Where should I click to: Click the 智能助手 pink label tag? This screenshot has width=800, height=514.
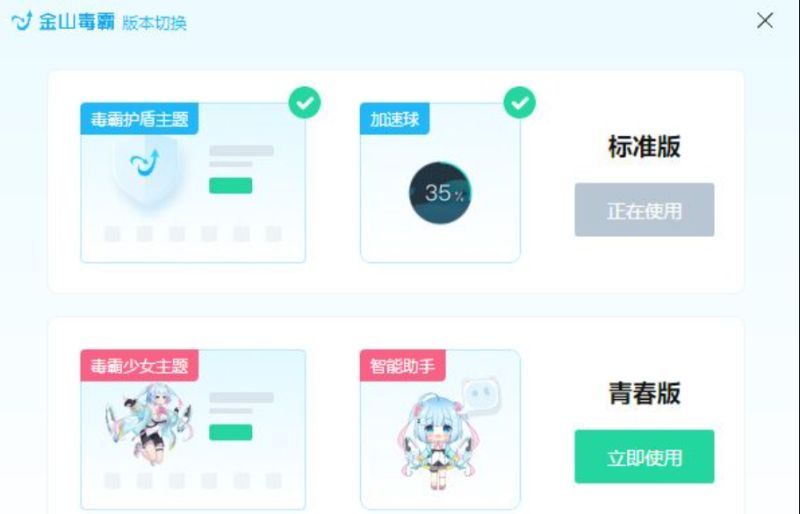pyautogui.click(x=403, y=365)
